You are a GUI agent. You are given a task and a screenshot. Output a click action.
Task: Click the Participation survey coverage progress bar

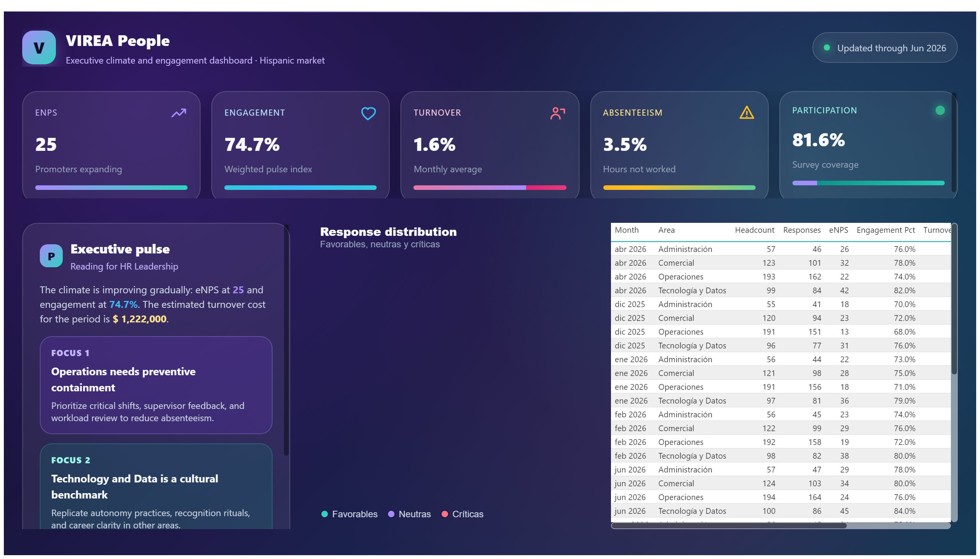point(868,183)
